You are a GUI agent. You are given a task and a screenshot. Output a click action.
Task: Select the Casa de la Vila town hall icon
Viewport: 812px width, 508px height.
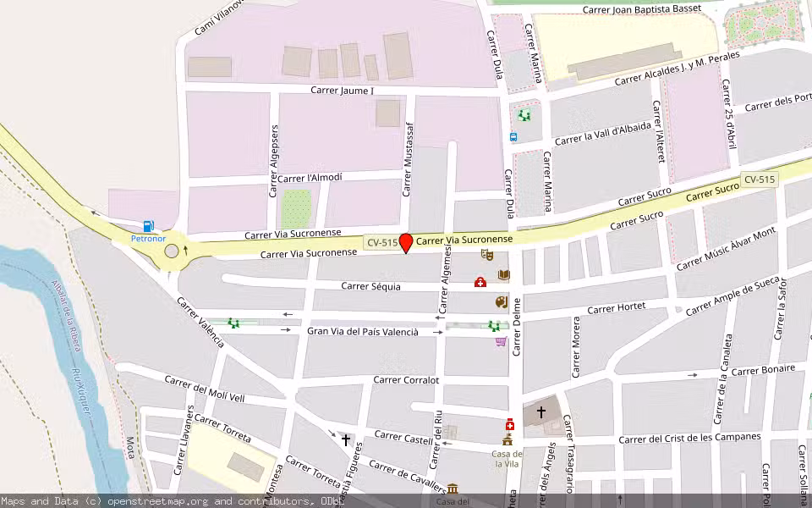click(507, 440)
